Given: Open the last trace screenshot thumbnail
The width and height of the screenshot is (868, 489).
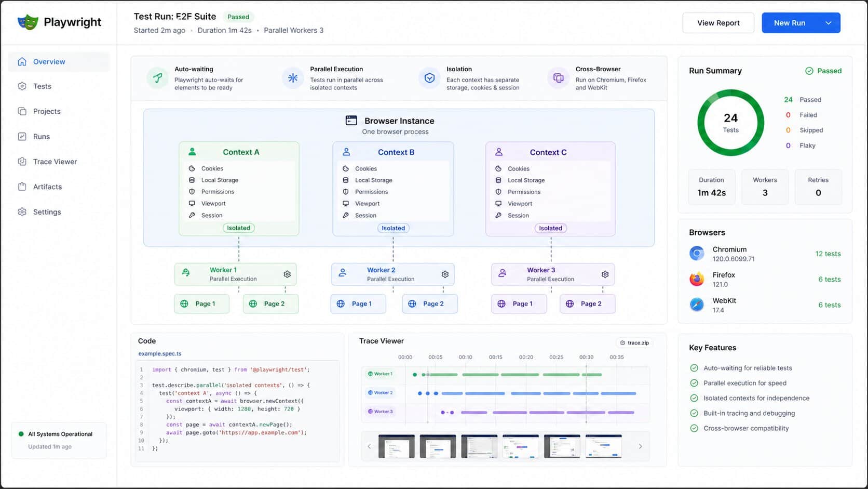Looking at the screenshot, I should (x=603, y=446).
